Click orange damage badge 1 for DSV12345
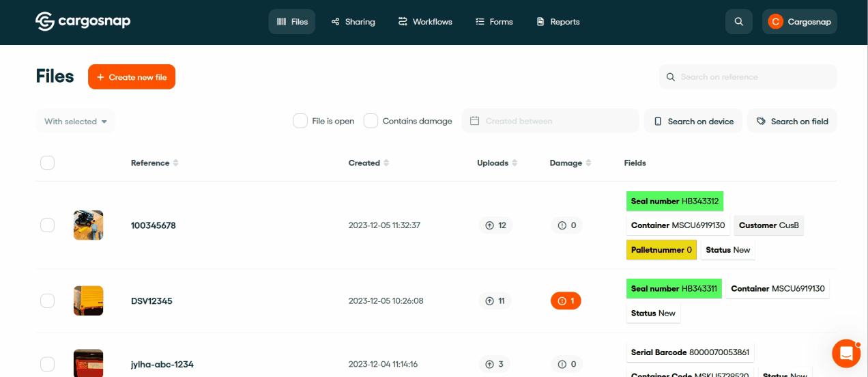The image size is (868, 377). pyautogui.click(x=566, y=301)
